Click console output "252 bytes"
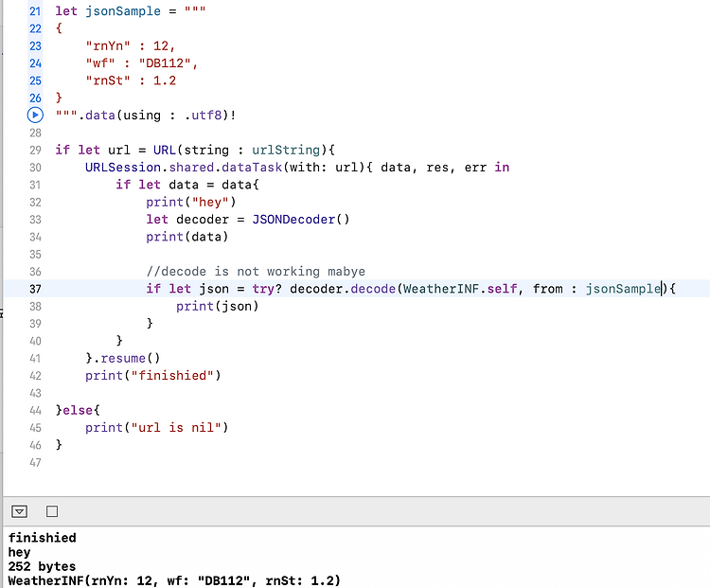The height and width of the screenshot is (588, 710). tap(42, 566)
